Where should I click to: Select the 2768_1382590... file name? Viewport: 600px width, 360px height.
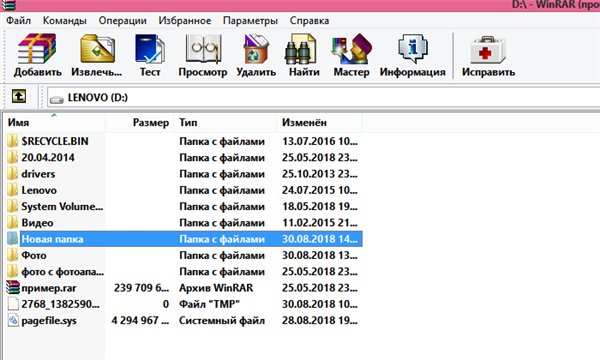[x=60, y=304]
